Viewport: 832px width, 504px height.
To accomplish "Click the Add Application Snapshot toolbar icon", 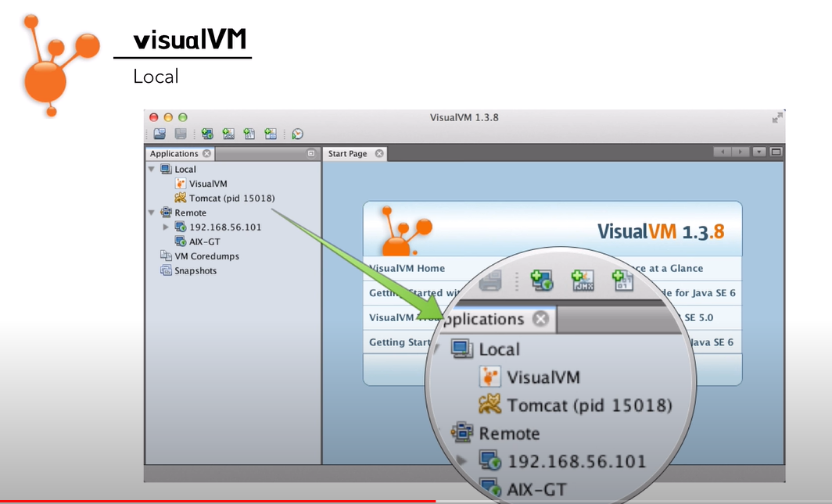I will [271, 134].
